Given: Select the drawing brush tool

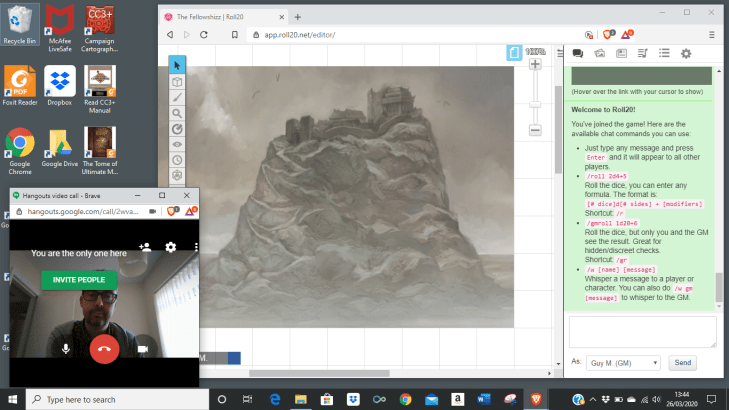Looking at the screenshot, I should [x=177, y=97].
